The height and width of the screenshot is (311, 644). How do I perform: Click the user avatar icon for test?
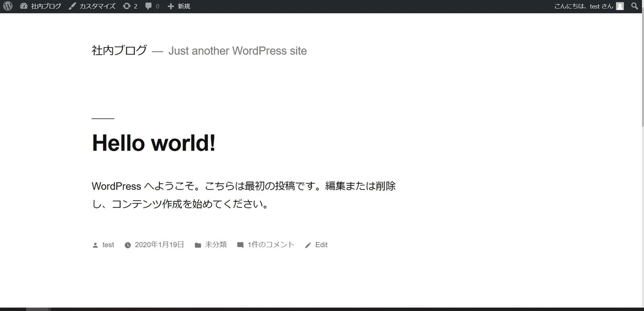(x=620, y=6)
